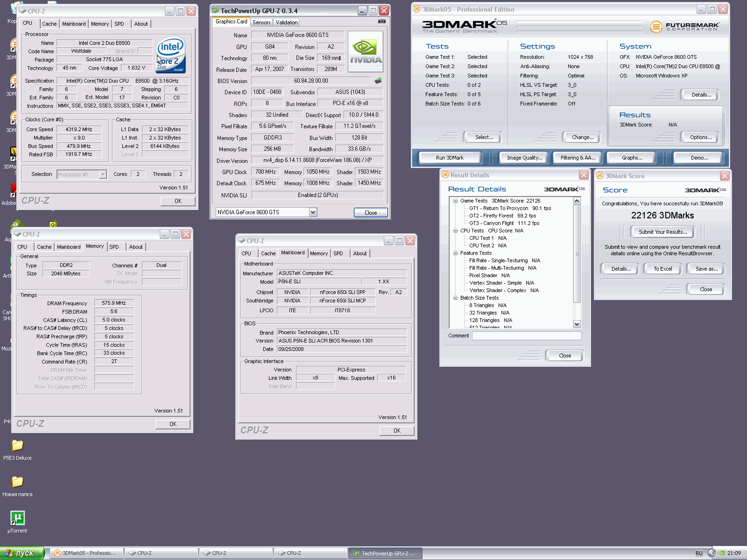
Task: Save BIOS using the chip icon in GPU-Z
Action: pyautogui.click(x=378, y=81)
